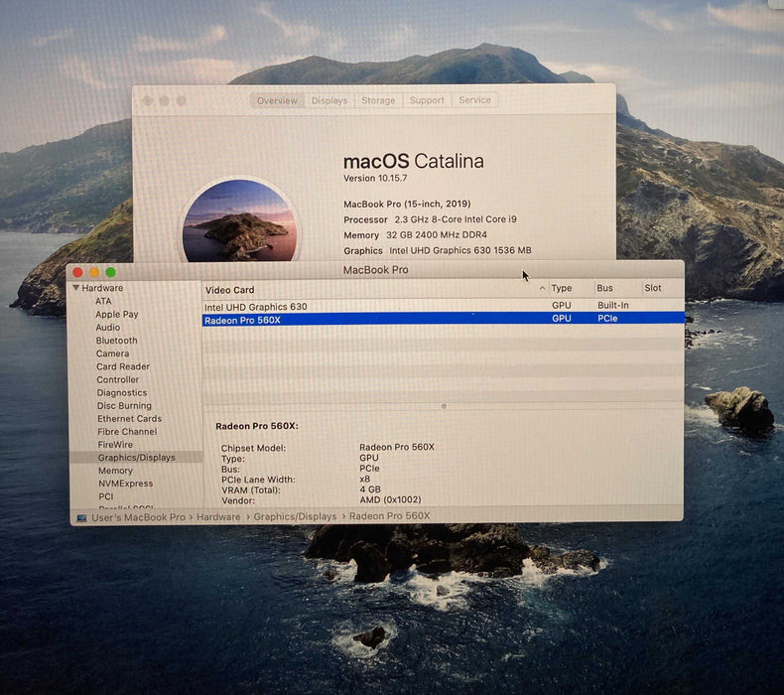The height and width of the screenshot is (695, 784).
Task: Click Graphics/Displays in the path bar
Action: (x=295, y=516)
